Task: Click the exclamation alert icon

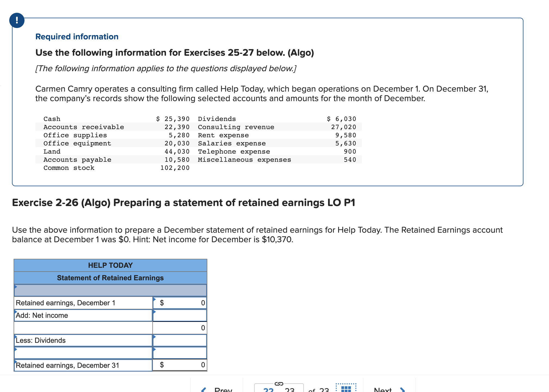Action: pos(17,20)
